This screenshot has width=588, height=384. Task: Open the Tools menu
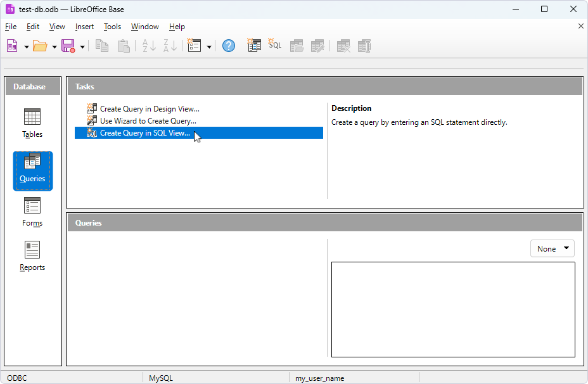(112, 27)
